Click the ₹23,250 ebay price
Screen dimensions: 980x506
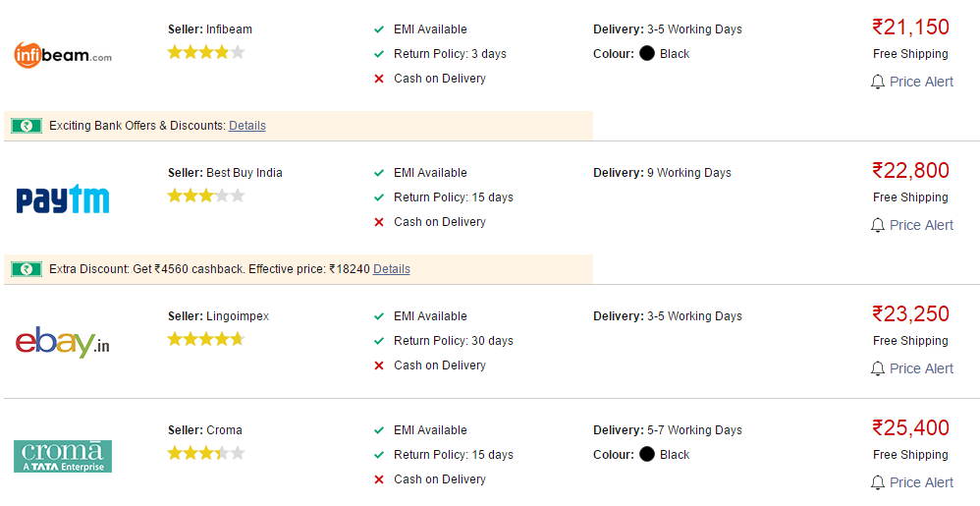click(x=910, y=313)
